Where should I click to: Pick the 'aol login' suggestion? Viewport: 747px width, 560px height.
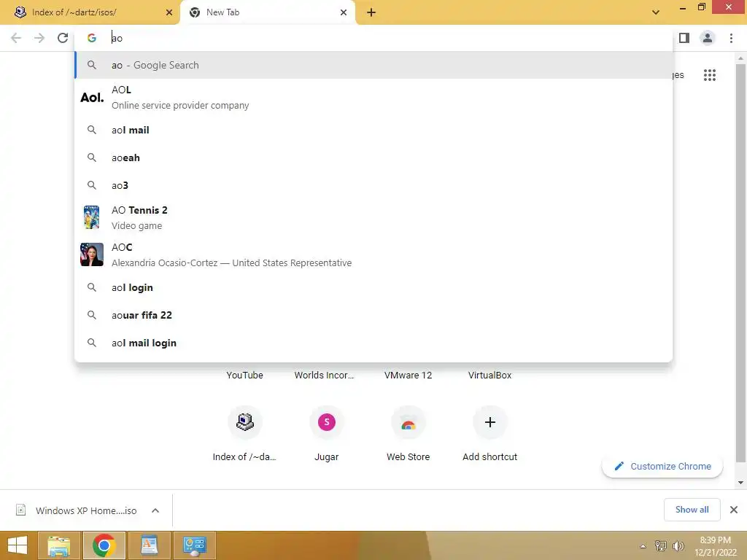pyautogui.click(x=373, y=287)
